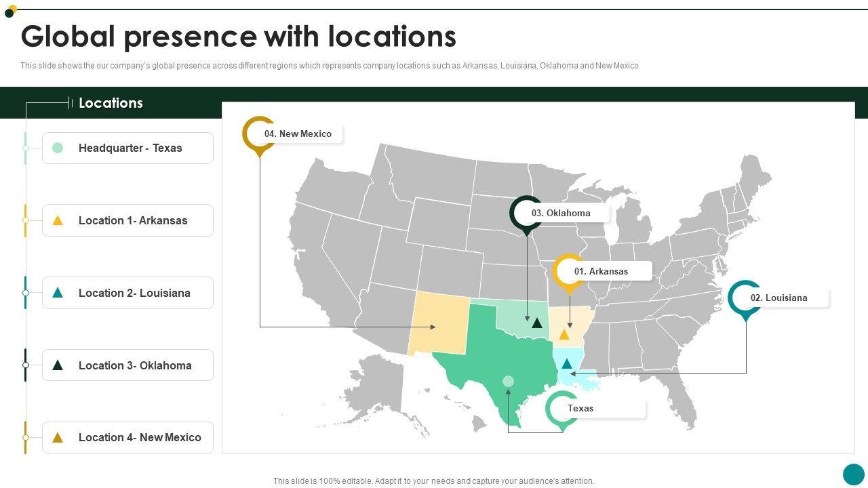Click the circle marker on Texas state
Screen dimensions: 868x488
(x=508, y=382)
